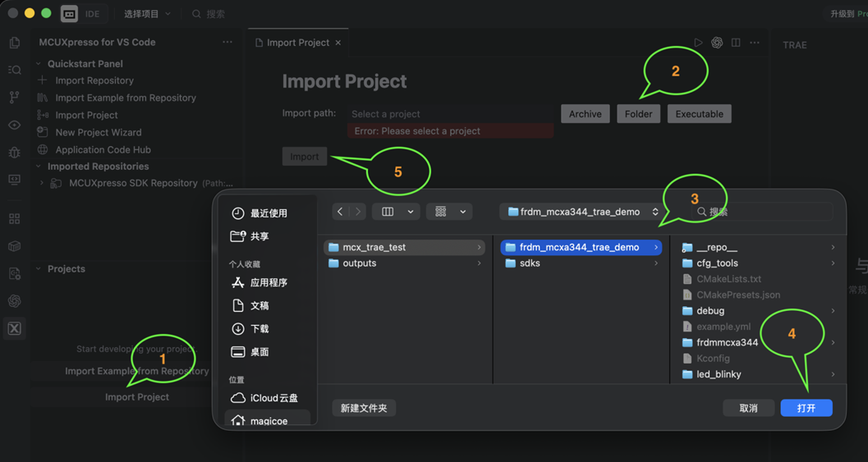Open the Search icon in activity bar
This screenshot has height=462, width=868.
[15, 70]
